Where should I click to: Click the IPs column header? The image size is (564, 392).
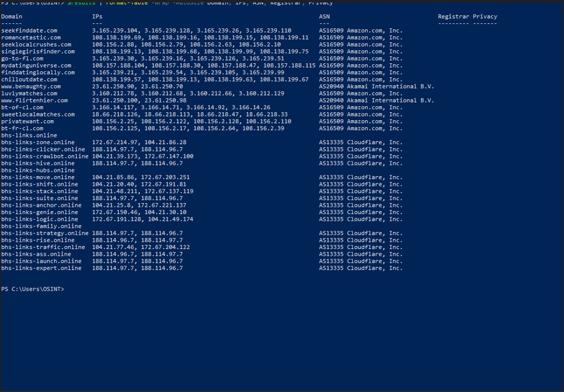coord(98,17)
